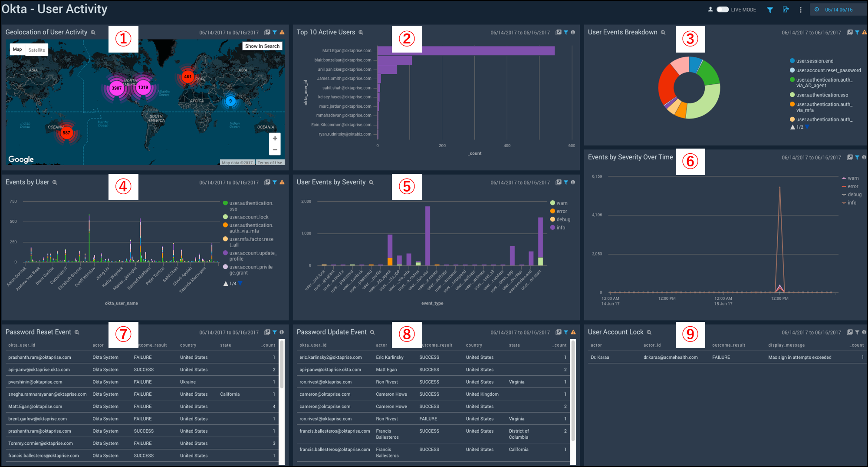Pop out the Password Reset Event panel
868x467 pixels.
(267, 332)
